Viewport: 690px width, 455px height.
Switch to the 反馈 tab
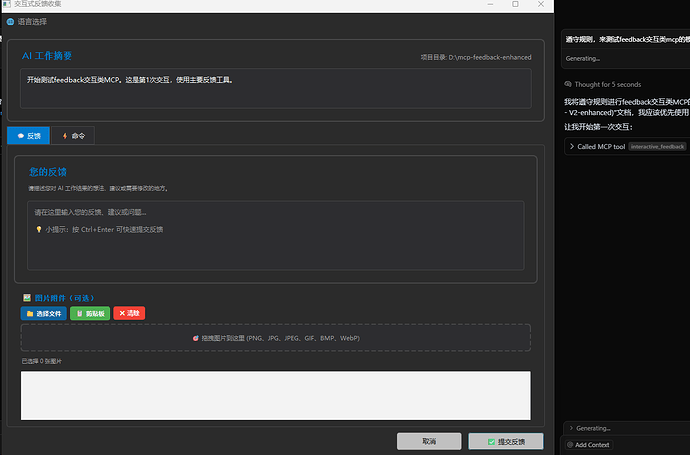[x=28, y=136]
